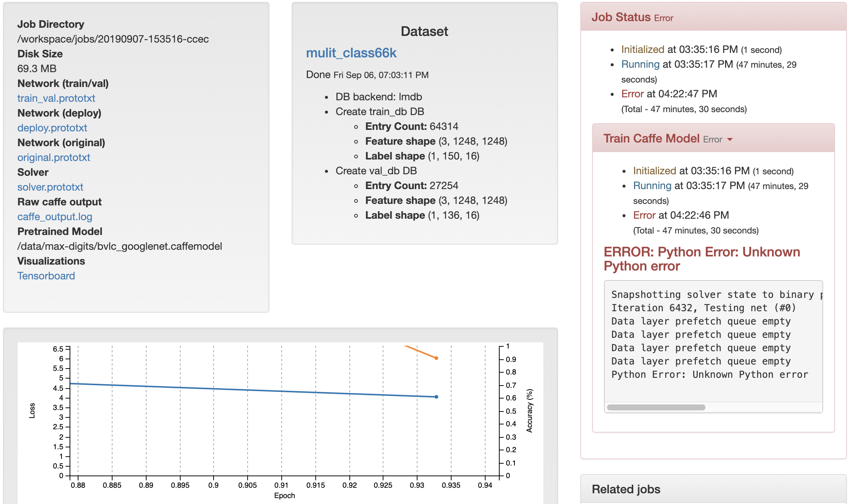Viewport: 852px width, 504px height.
Task: Click the orange accuracy data point on chart
Action: pyautogui.click(x=436, y=358)
